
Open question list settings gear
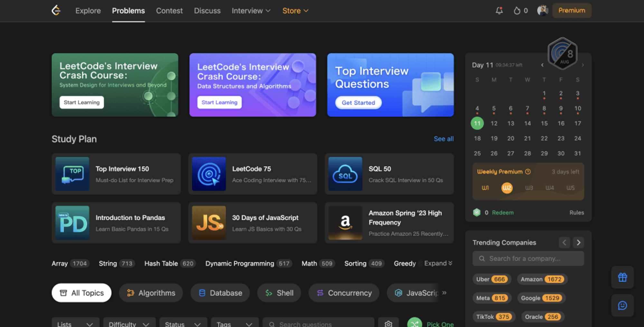point(388,323)
